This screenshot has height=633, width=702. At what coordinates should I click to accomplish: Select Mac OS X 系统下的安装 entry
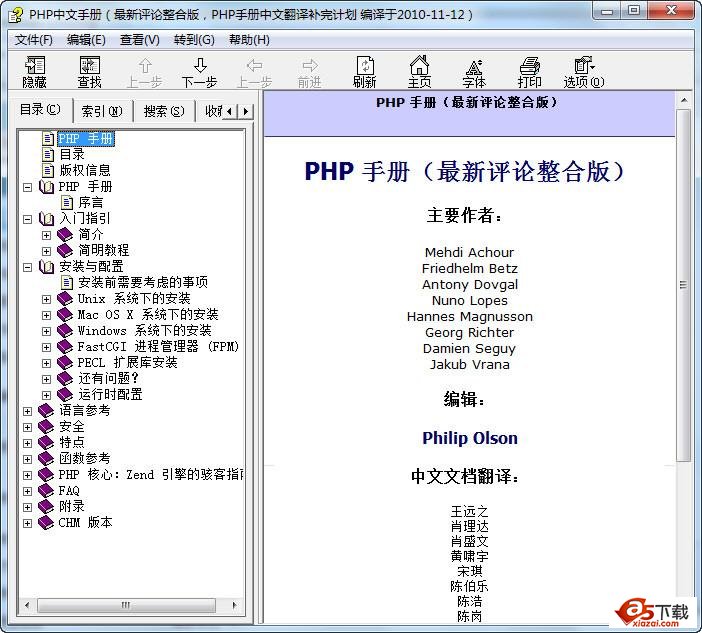(x=148, y=315)
